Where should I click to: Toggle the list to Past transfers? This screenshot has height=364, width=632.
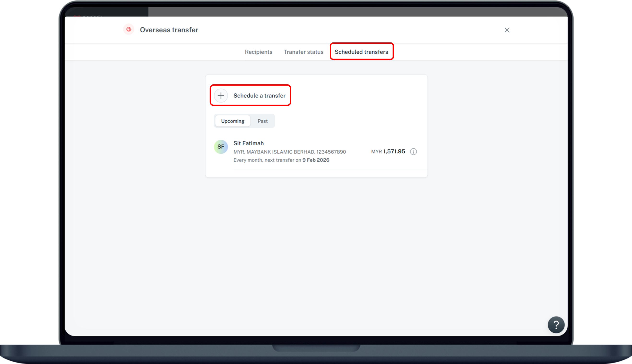262,121
